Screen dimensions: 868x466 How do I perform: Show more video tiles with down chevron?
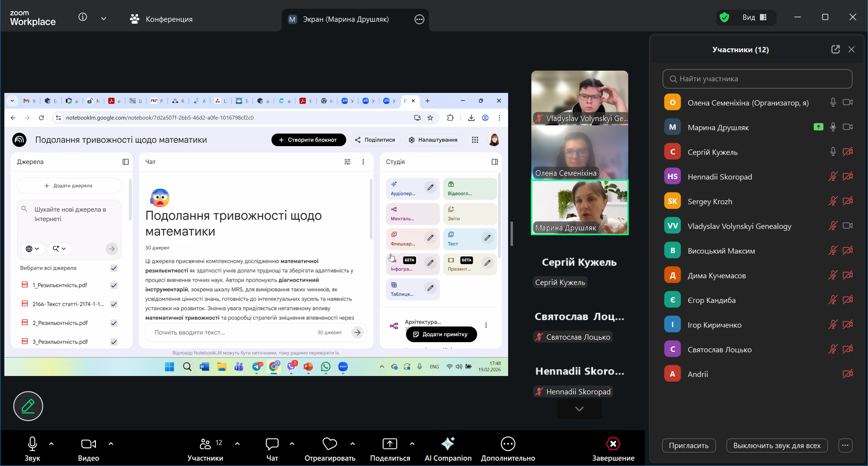tap(579, 409)
